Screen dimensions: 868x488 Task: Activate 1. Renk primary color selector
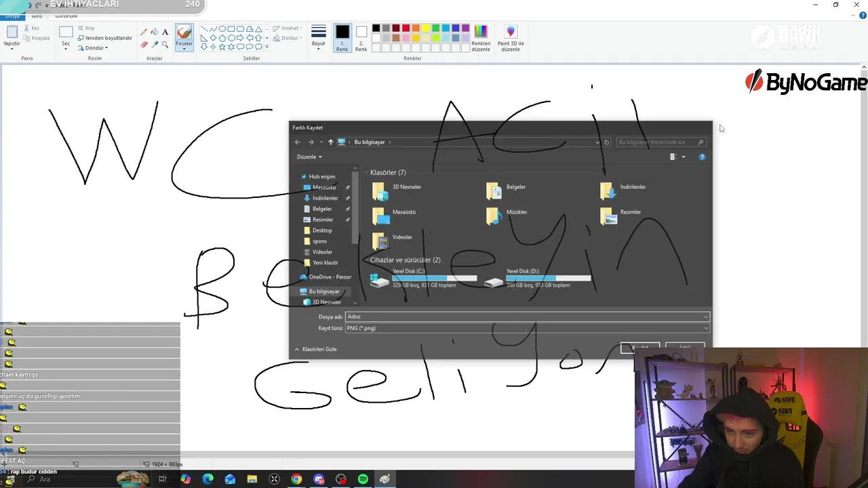[342, 38]
